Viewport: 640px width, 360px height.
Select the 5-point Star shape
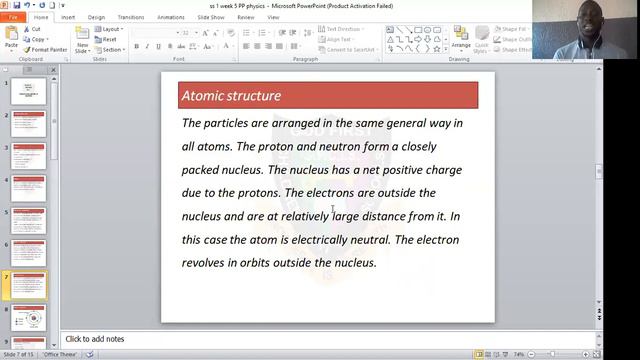tap(437, 49)
